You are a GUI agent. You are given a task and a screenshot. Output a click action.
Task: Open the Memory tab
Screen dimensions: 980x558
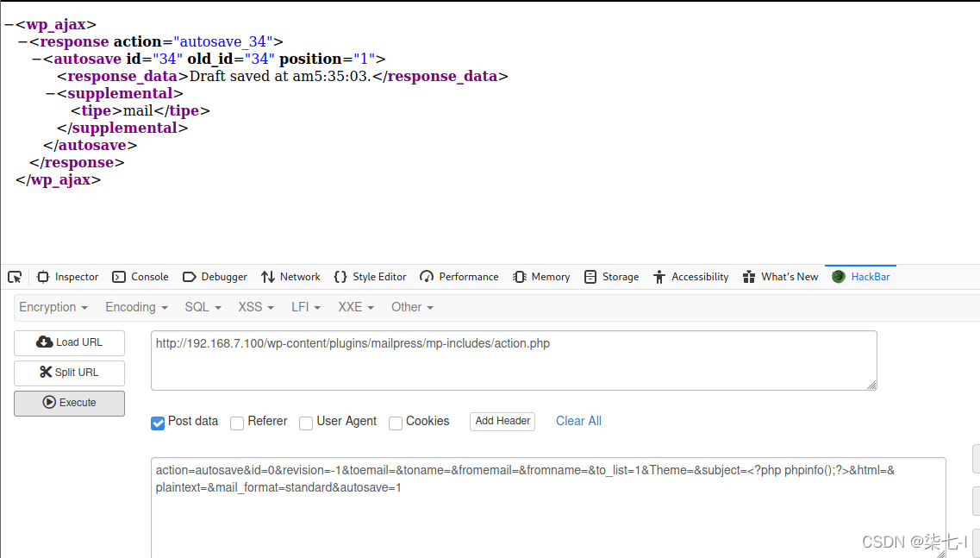[541, 277]
